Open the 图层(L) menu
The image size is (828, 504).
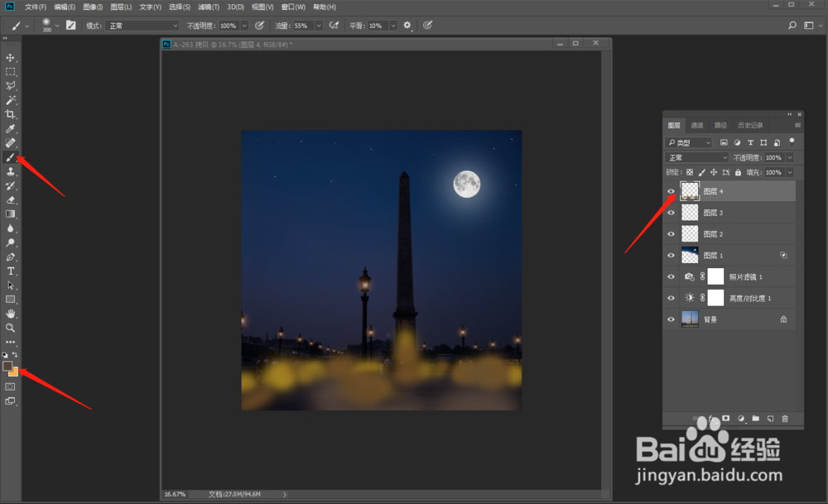pyautogui.click(x=121, y=7)
